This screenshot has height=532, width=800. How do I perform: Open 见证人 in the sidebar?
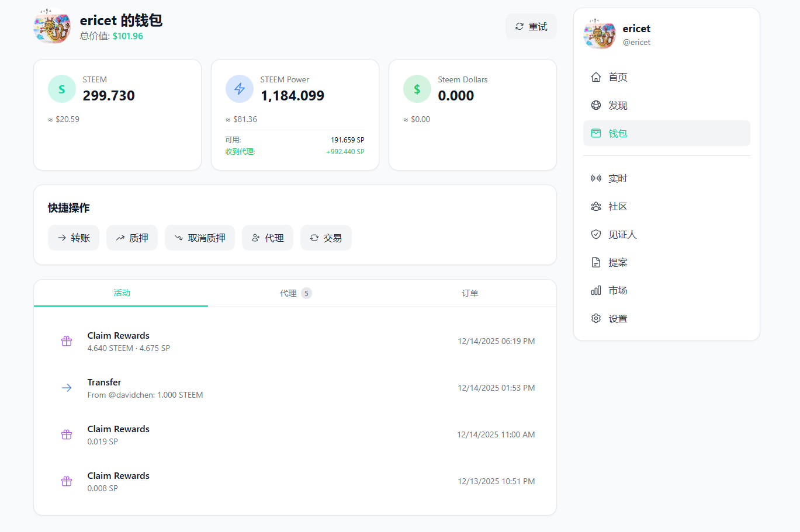point(667,234)
